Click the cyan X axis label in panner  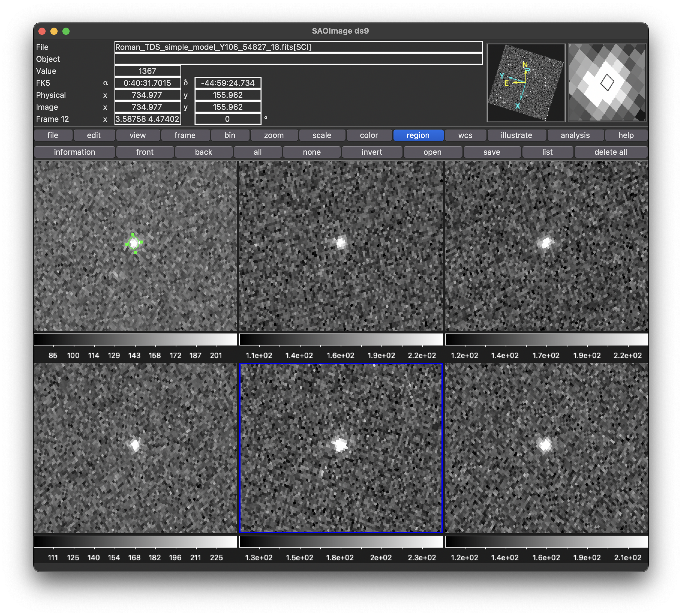coord(517,106)
